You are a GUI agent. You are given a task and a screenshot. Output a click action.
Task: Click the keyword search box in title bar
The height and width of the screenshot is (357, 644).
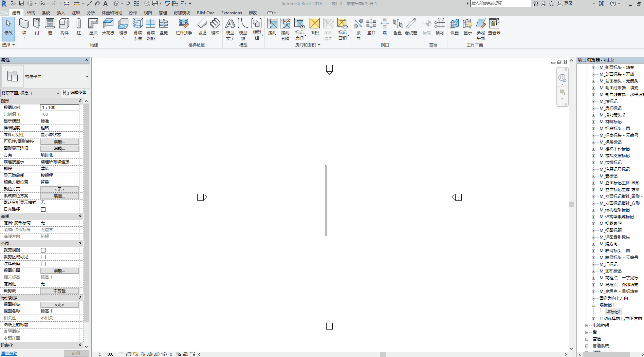[500, 3]
